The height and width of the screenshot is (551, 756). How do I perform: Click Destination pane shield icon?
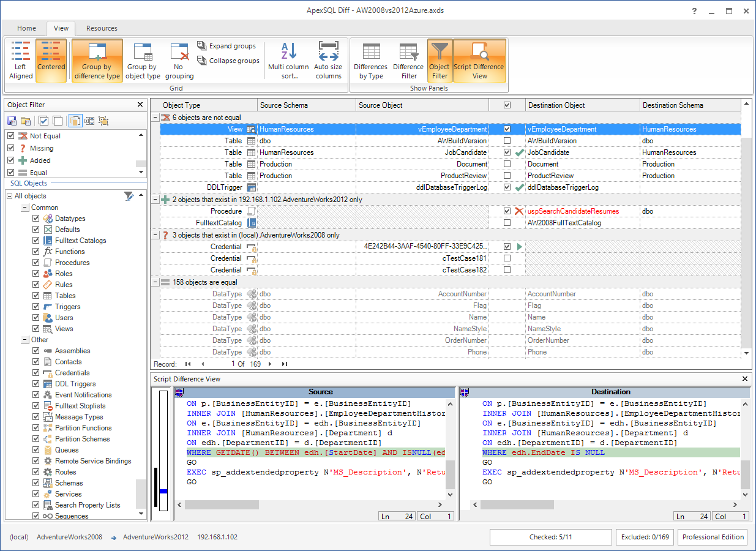click(x=464, y=392)
